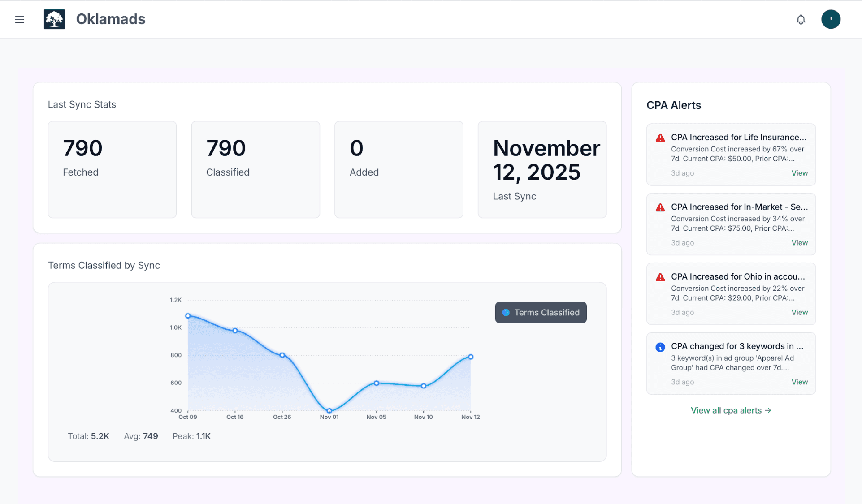The height and width of the screenshot is (504, 862).
Task: Click the November 12 Last Sync card
Action: coord(542,169)
